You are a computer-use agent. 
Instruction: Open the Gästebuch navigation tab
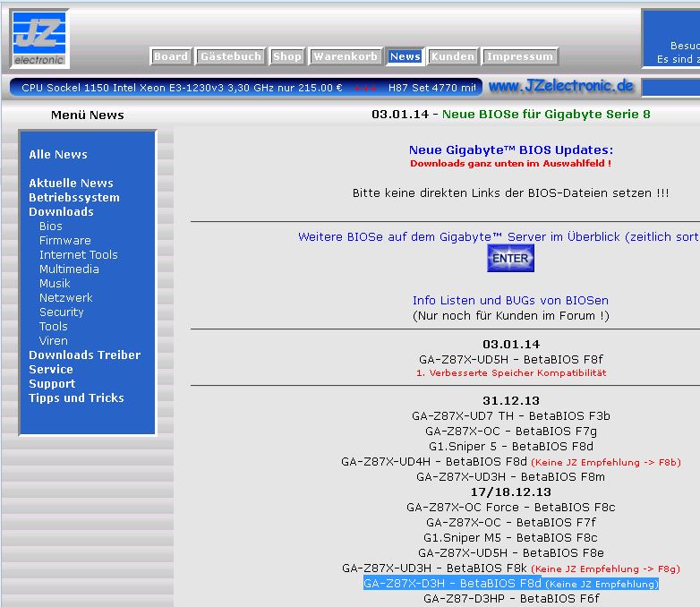(230, 56)
